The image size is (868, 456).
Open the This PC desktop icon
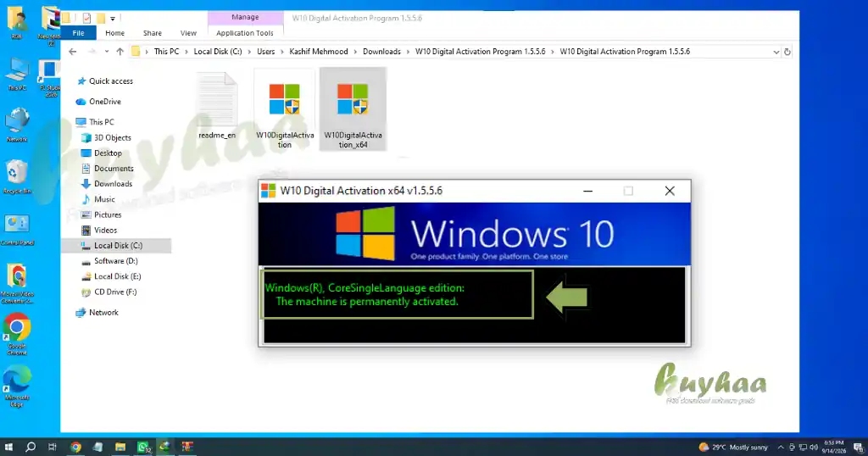click(x=17, y=75)
